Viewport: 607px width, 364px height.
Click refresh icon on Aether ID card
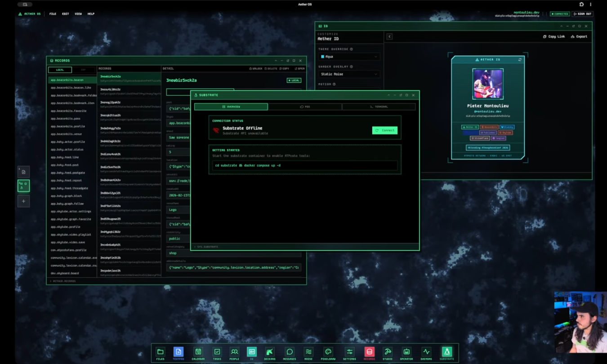[x=520, y=59]
